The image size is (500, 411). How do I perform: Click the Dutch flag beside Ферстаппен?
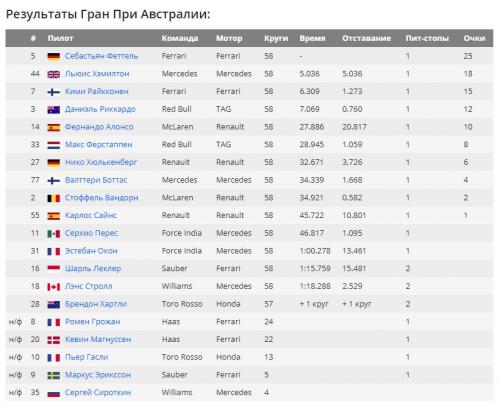54,145
